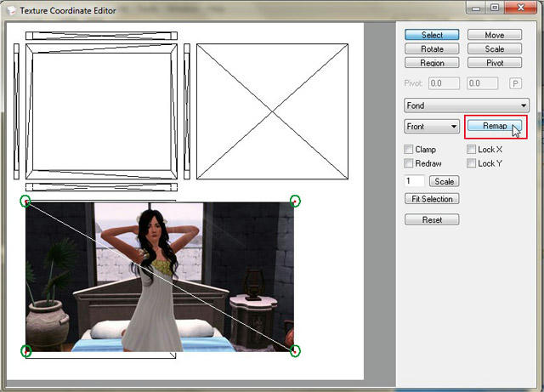
Task: Click the large picture frame UV layout
Action: (x=101, y=111)
